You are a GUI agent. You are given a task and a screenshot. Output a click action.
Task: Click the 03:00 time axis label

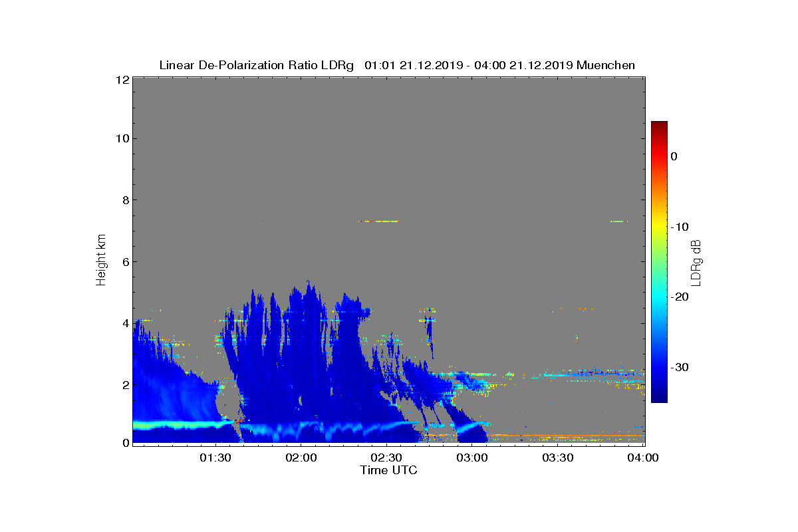[x=472, y=458]
